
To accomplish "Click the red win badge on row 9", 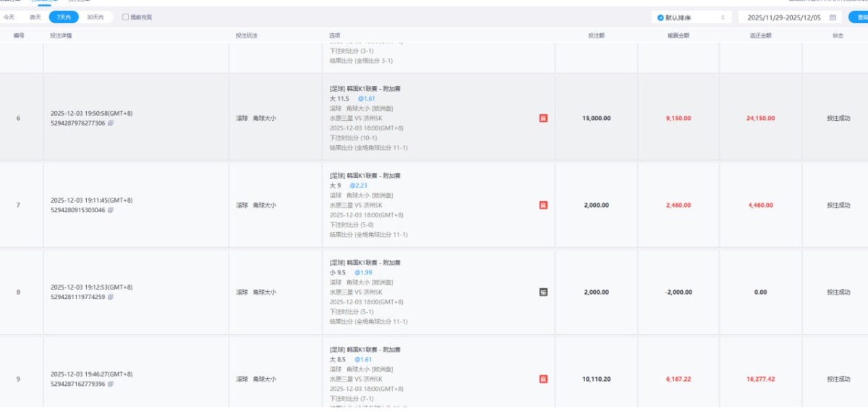I will [543, 379].
